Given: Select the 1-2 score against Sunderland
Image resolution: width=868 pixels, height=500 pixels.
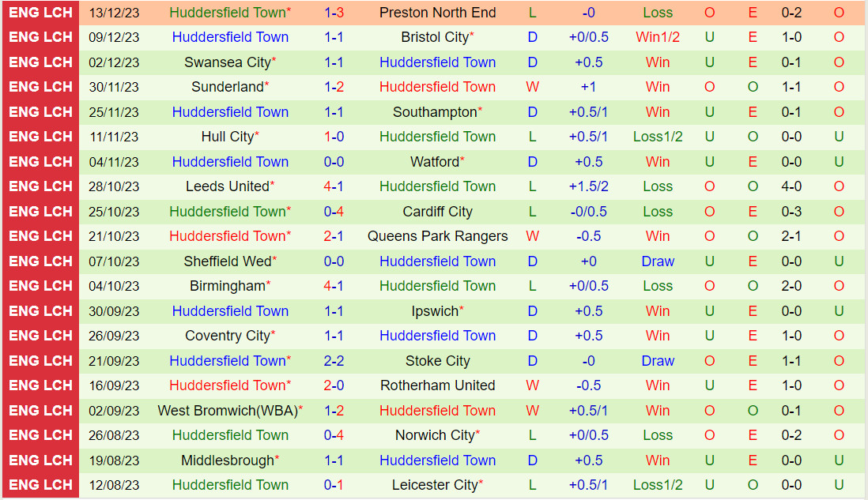Looking at the screenshot, I should 334,87.
